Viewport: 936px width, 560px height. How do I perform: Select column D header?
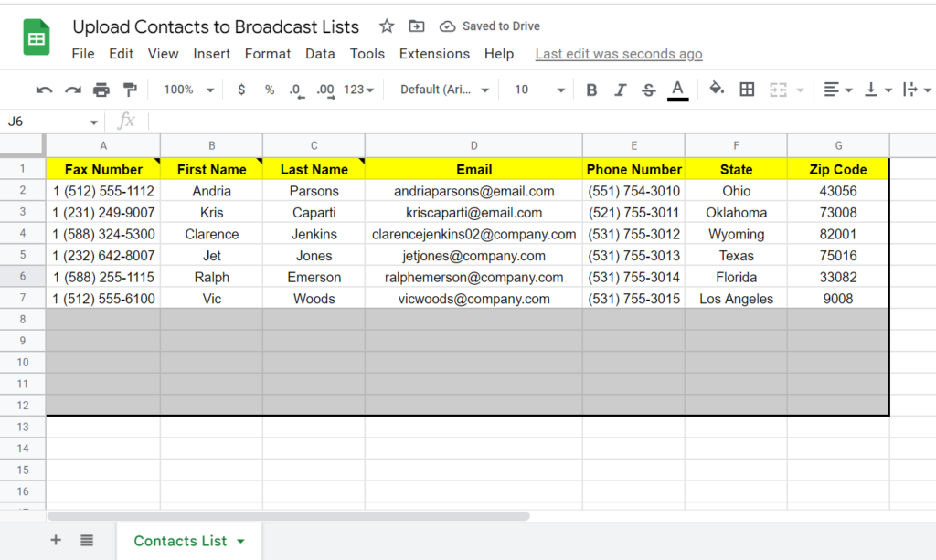pyautogui.click(x=473, y=145)
